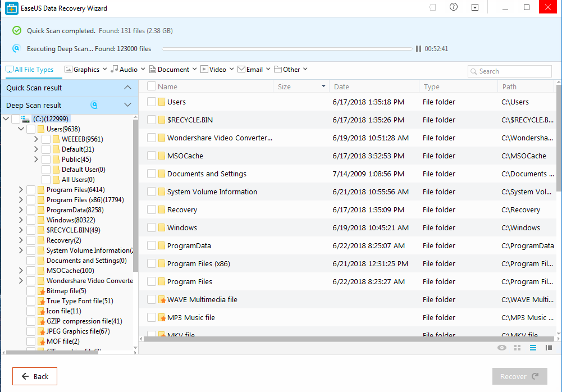
Task: Expand the Windows(80322) tree node
Action: pos(21,220)
